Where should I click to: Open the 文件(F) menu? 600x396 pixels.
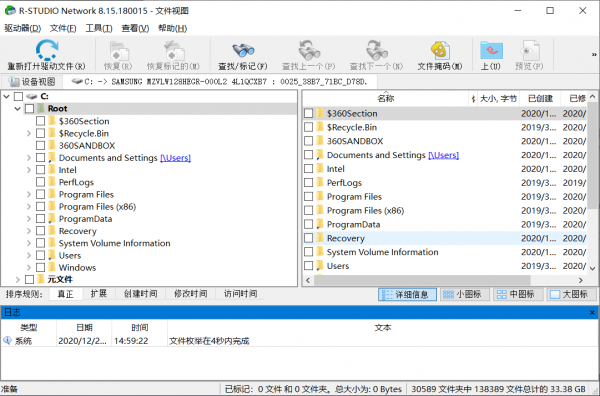tap(63, 28)
